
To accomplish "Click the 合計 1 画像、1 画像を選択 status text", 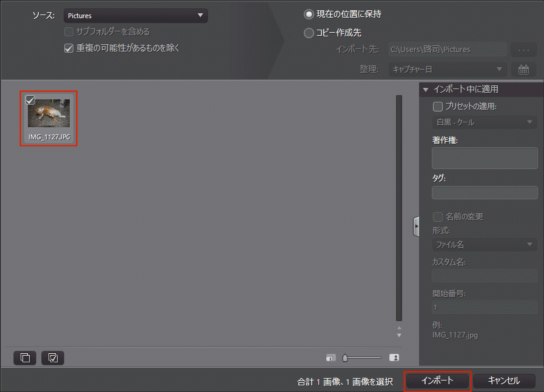I will point(345,382).
